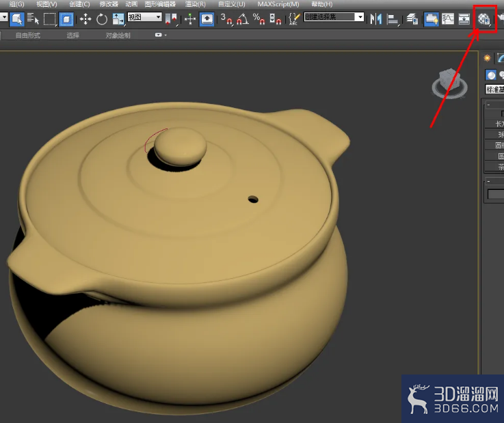Toggle the 3D Snaps magnet
The image size is (504, 423).
tap(226, 19)
